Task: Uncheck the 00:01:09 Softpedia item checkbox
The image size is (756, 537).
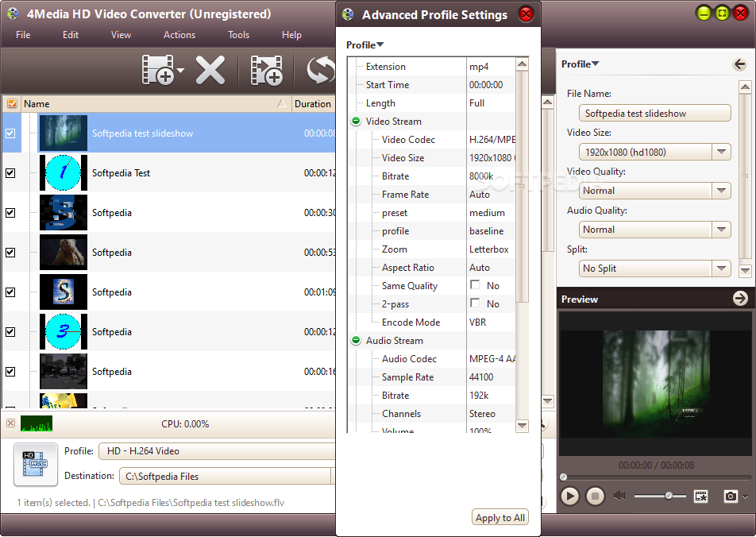Action: click(10, 292)
